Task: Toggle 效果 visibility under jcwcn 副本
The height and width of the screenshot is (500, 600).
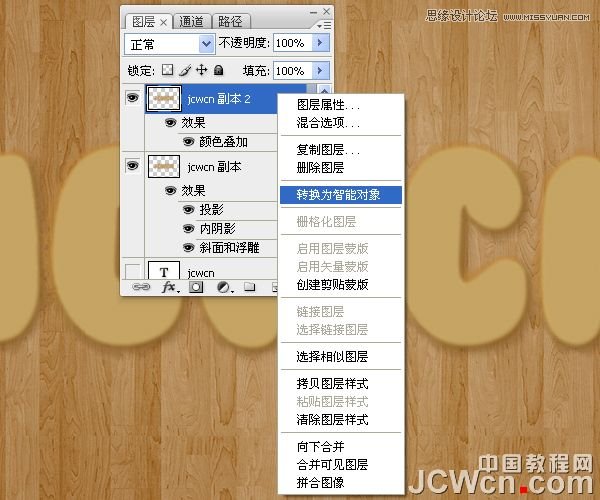Action: 171,190
